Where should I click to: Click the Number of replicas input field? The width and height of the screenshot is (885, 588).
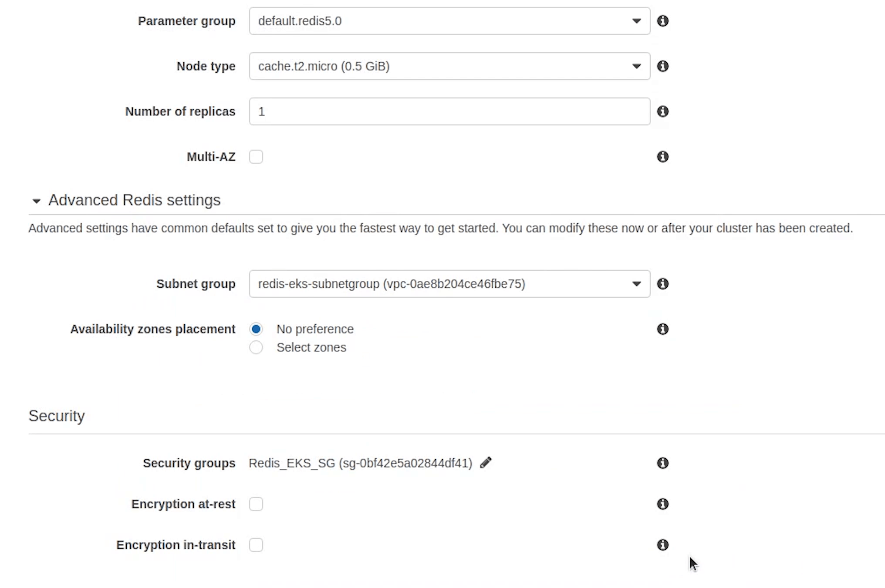tap(449, 111)
